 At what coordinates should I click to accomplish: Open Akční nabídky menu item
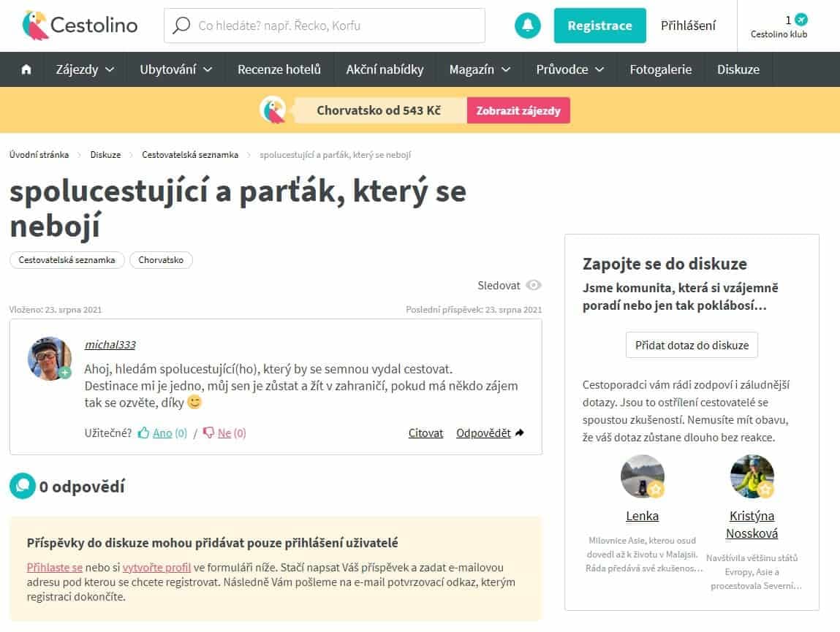385,69
